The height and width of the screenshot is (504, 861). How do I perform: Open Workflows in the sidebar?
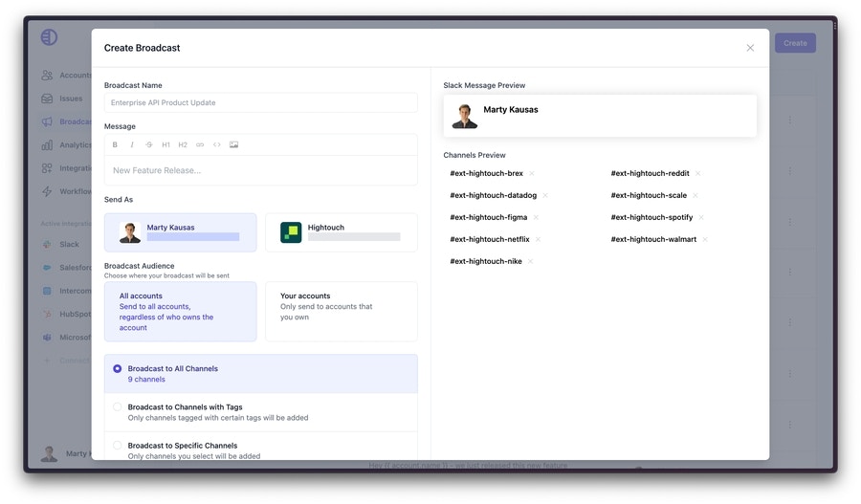point(66,191)
